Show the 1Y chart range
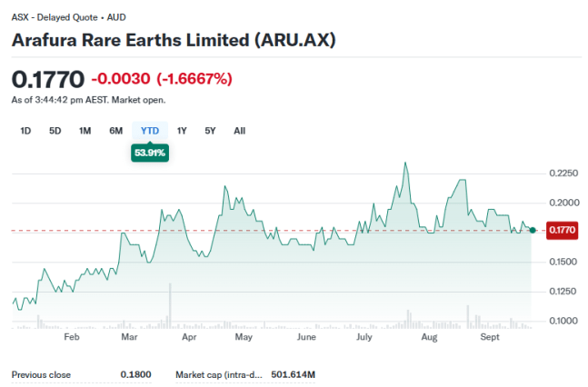The image size is (588, 387). point(182,131)
